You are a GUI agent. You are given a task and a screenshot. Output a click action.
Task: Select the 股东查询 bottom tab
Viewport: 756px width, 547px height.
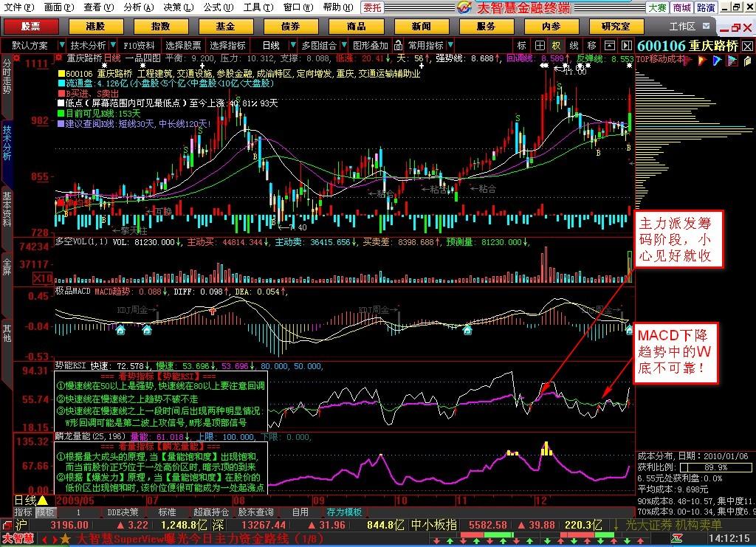tap(255, 512)
